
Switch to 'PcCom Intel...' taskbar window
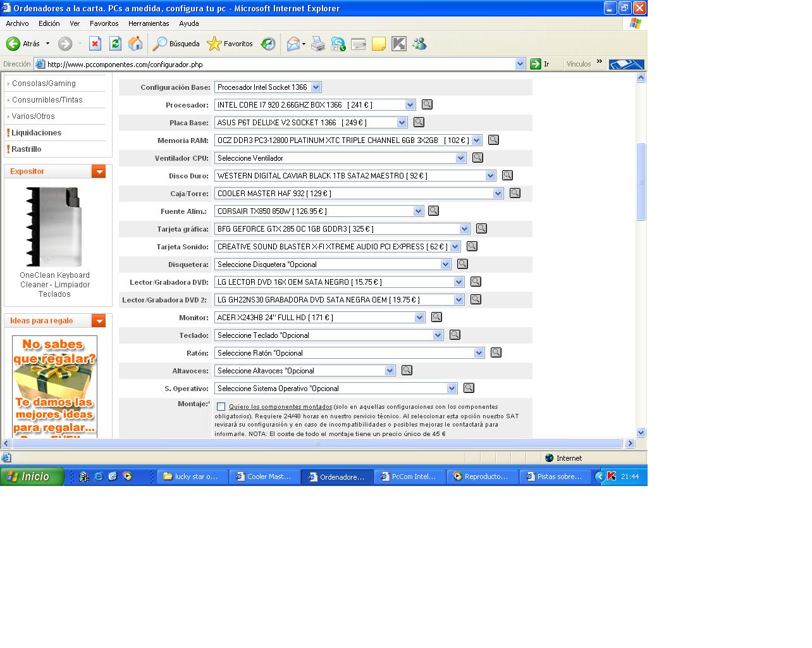(x=410, y=477)
